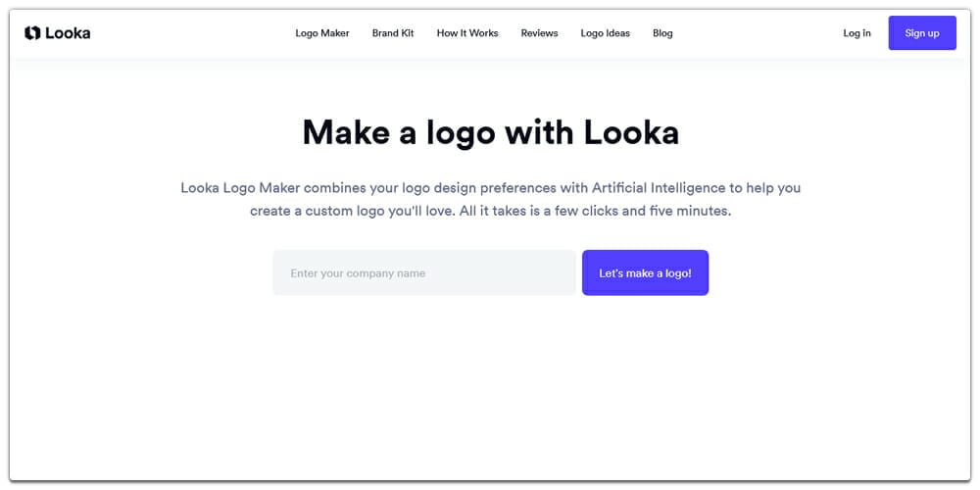Go to How It Works page
This screenshot has height=490, width=980.
[x=467, y=33]
